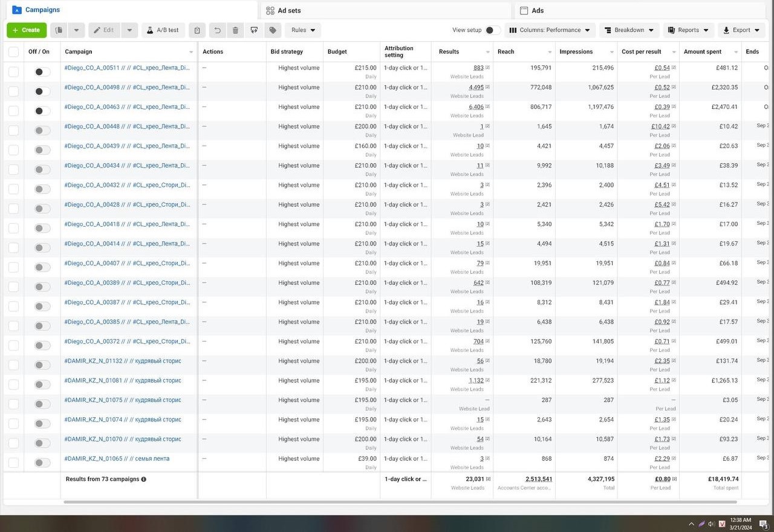This screenshot has height=532, width=774.
Task: Open the #DAMIR_KZ_N_01081 campaign link
Action: tap(123, 381)
